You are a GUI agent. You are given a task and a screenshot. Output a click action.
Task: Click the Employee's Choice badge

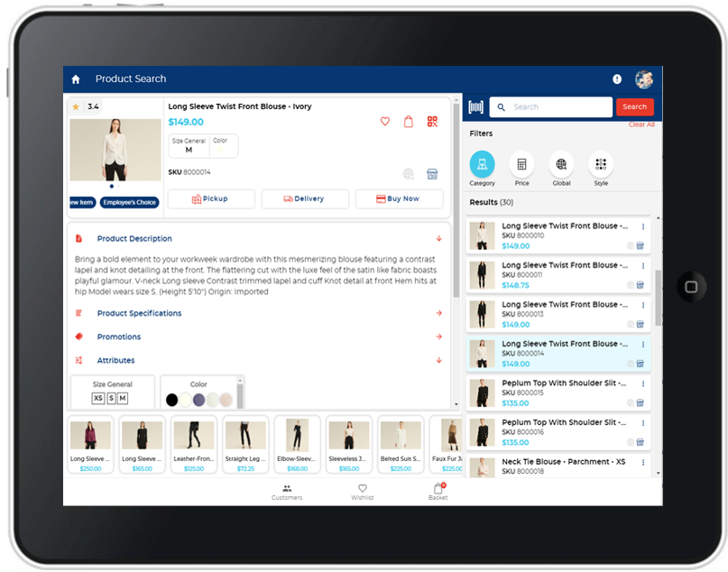[x=130, y=202]
